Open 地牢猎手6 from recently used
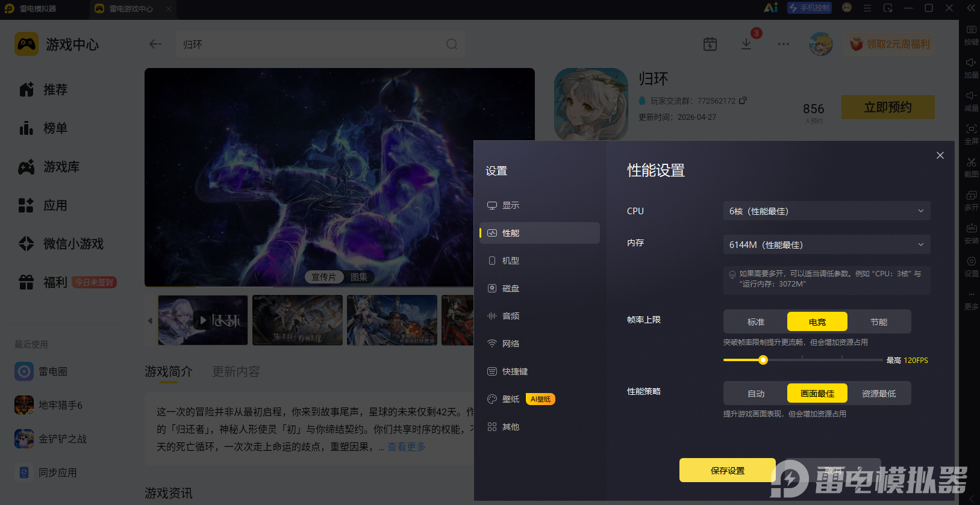Image resolution: width=980 pixels, height=505 pixels. (48, 405)
